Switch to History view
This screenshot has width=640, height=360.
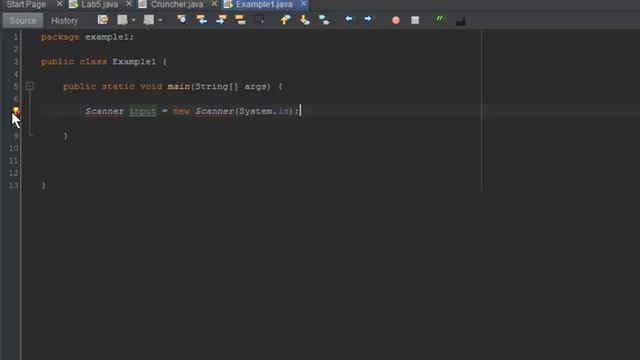click(64, 20)
